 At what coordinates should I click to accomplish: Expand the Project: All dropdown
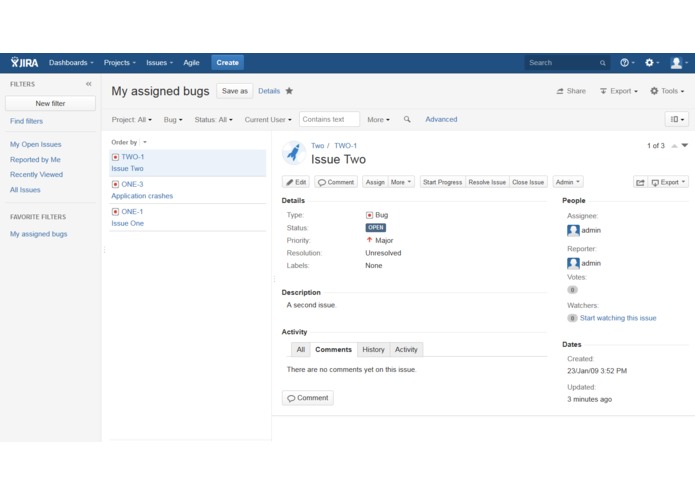click(x=132, y=120)
